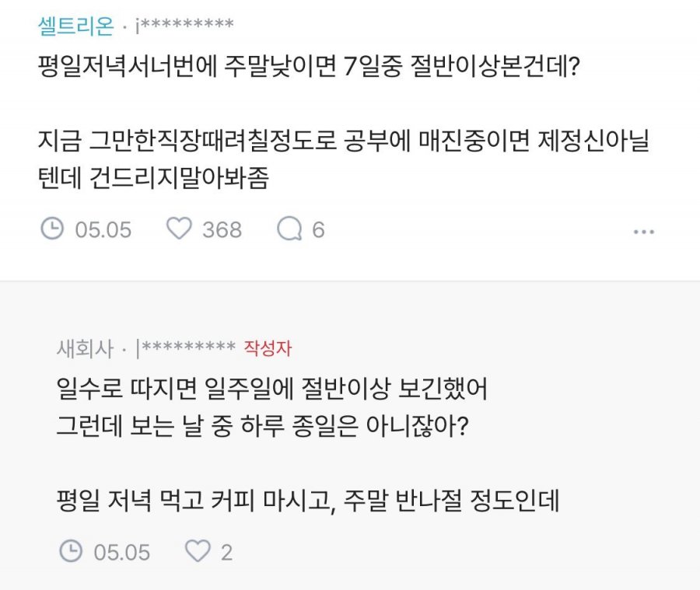Like the 새회사 reply with heart icon

coord(198,552)
